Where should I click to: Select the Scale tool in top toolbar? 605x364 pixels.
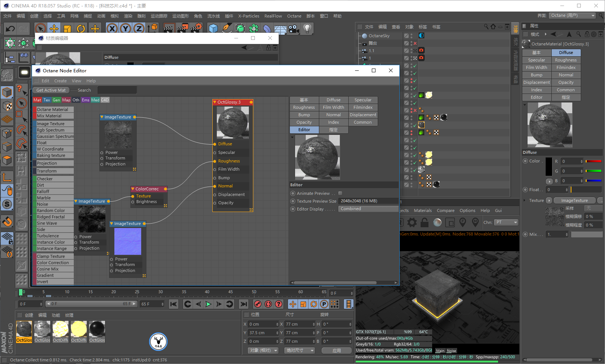67,29
